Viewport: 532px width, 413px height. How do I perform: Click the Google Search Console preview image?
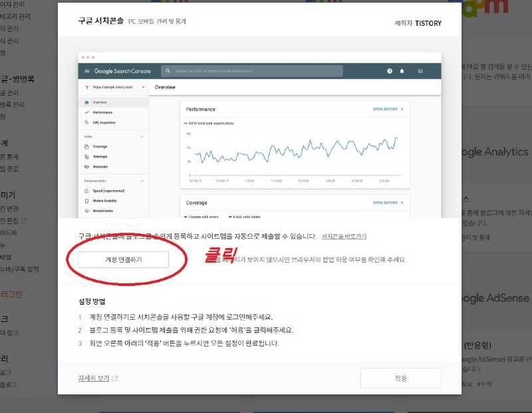point(259,135)
